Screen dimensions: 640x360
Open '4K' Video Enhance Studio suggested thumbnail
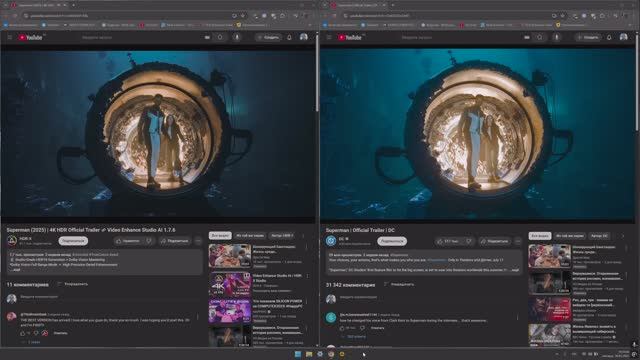tap(230, 284)
